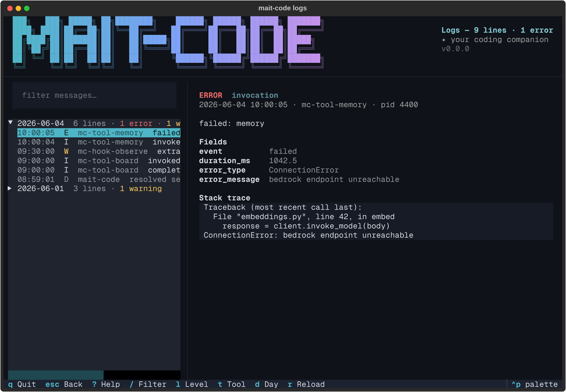Select the mc-tool-board invoked log row
The width and height of the screenshot is (566, 392).
[99, 161]
